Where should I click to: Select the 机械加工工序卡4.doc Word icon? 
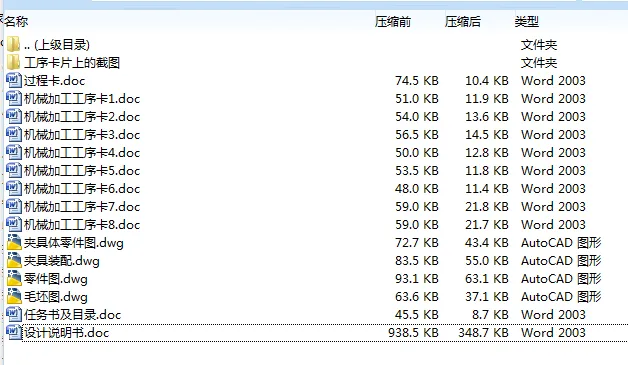[14, 152]
